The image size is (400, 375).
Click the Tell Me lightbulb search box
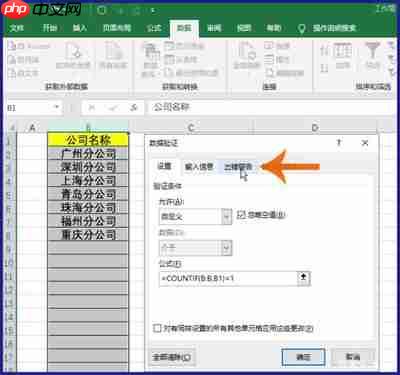point(328,28)
